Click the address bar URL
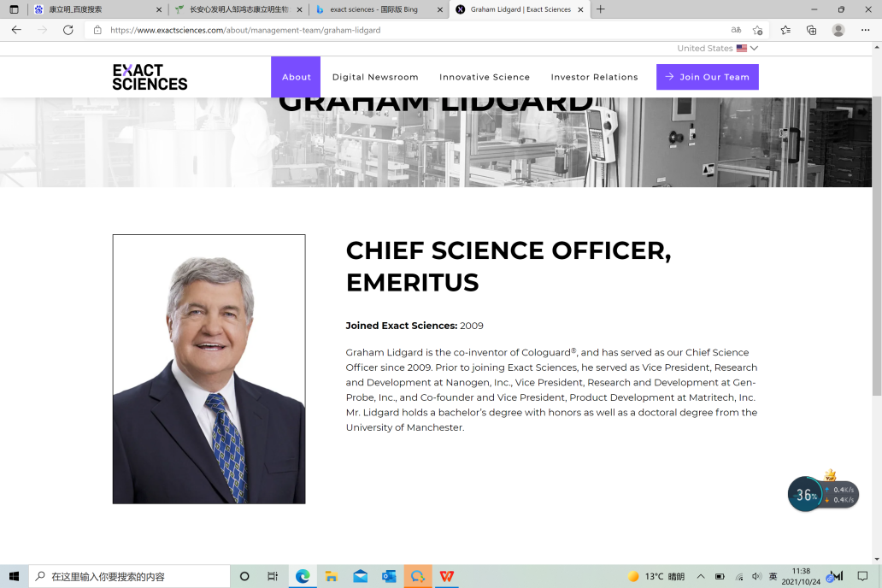The height and width of the screenshot is (588, 882). pyautogui.click(x=245, y=30)
